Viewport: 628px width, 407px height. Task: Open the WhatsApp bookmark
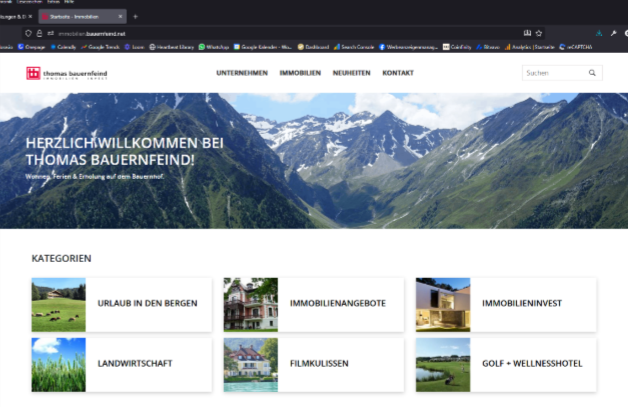(212, 46)
